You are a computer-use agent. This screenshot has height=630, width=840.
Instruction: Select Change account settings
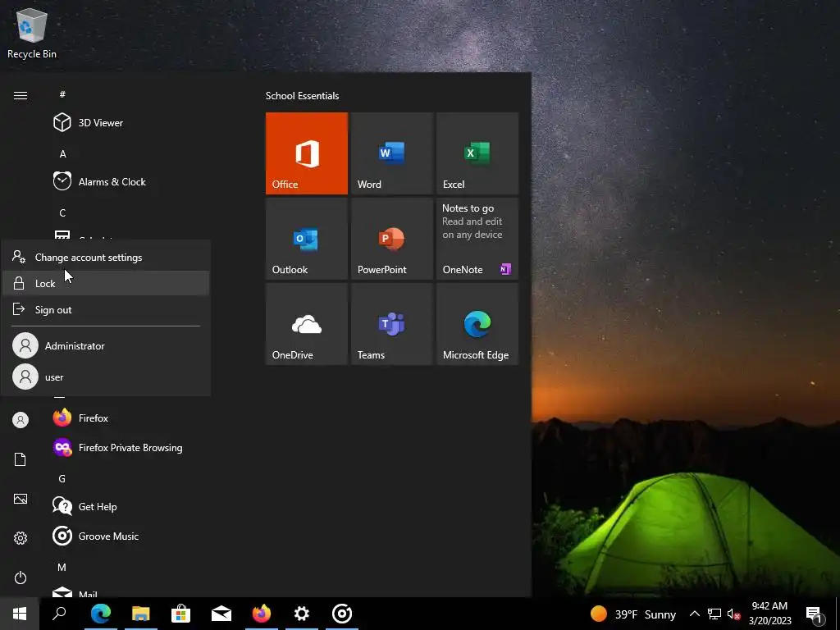click(x=106, y=257)
